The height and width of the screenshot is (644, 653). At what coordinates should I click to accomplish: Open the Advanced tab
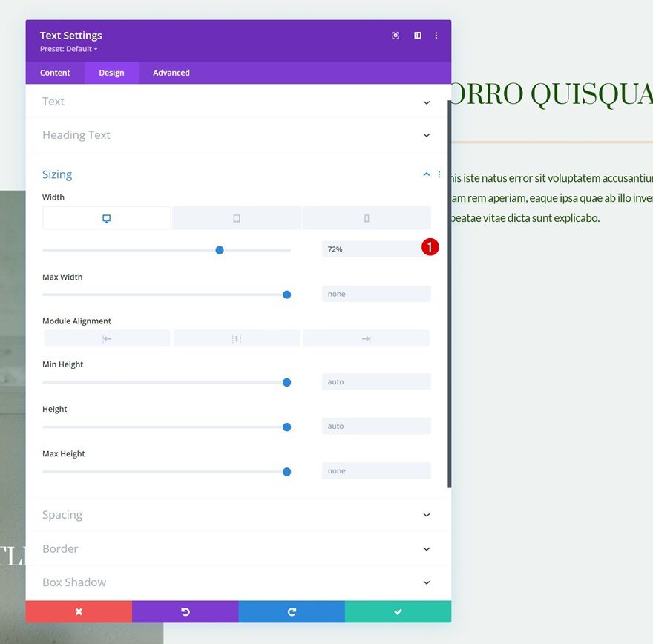(x=171, y=72)
